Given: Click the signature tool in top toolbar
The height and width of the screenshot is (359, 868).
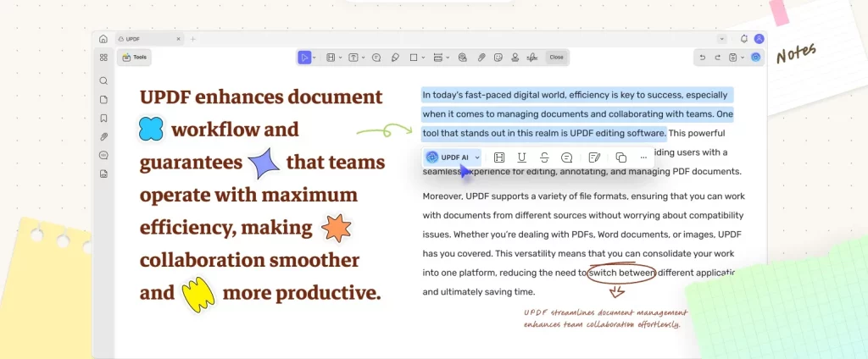Looking at the screenshot, I should [533, 58].
